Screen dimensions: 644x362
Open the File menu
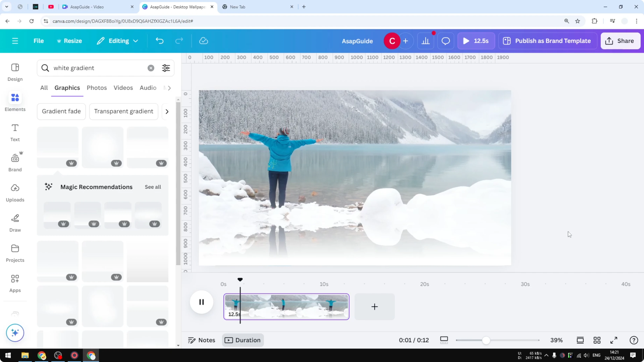(x=38, y=41)
